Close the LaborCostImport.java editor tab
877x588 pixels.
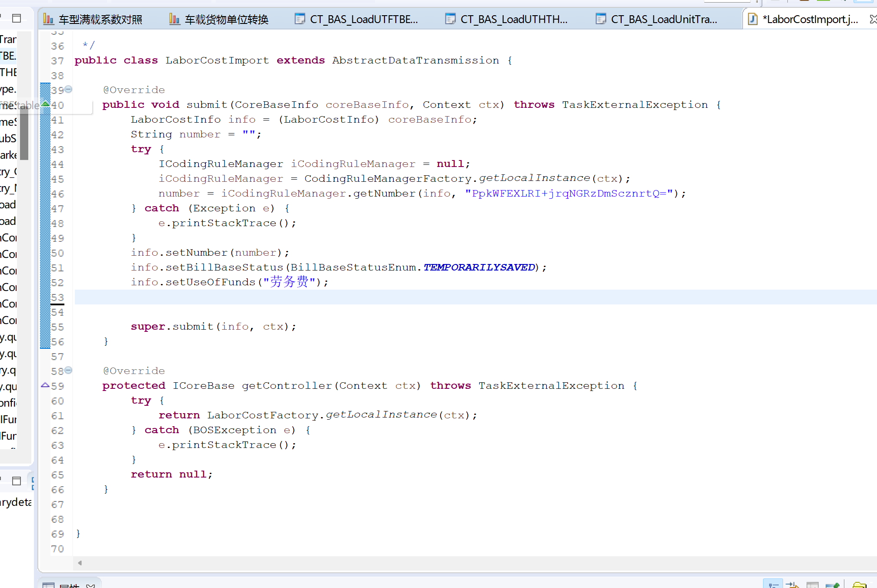(872, 19)
